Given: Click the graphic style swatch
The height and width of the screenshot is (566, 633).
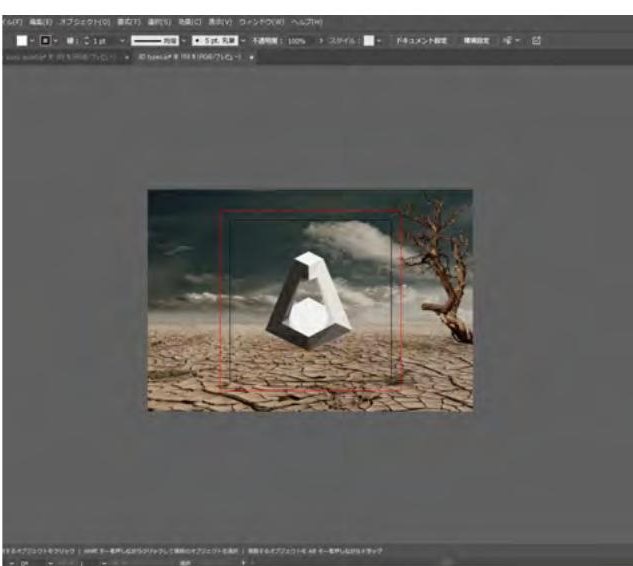Looking at the screenshot, I should 369,41.
